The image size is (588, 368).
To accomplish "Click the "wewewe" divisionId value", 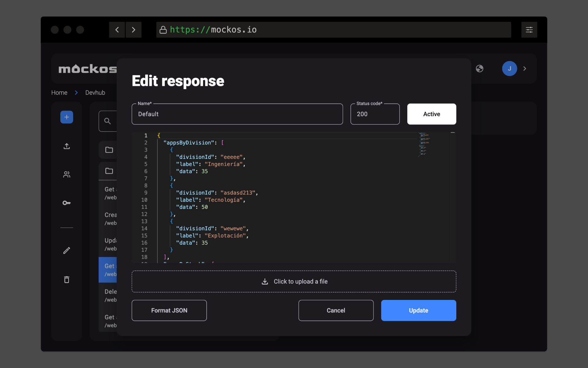I will [x=233, y=228].
